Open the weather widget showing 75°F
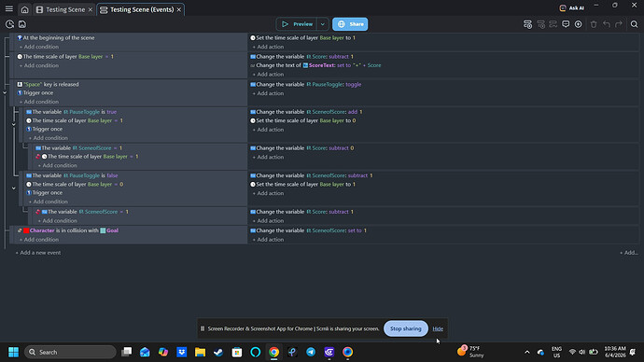 point(470,352)
